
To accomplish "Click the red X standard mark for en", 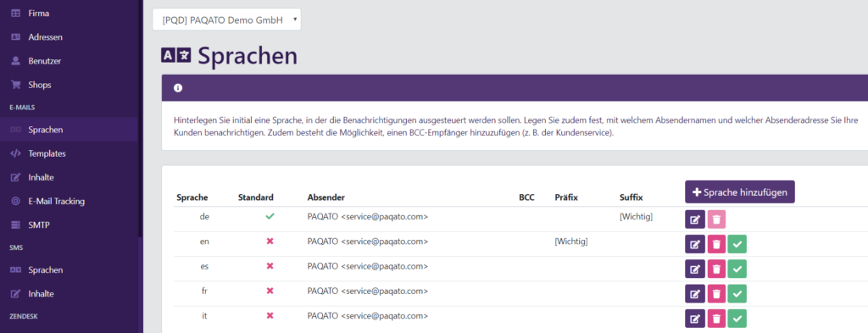I will point(270,241).
